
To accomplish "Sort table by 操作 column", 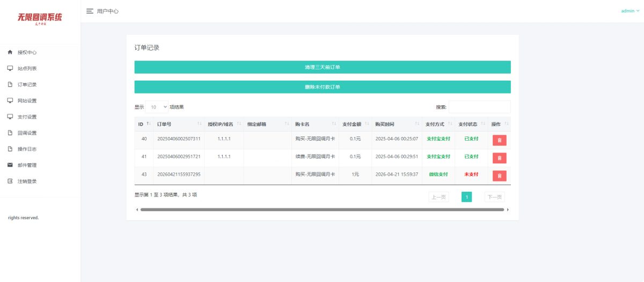I will tap(507, 124).
